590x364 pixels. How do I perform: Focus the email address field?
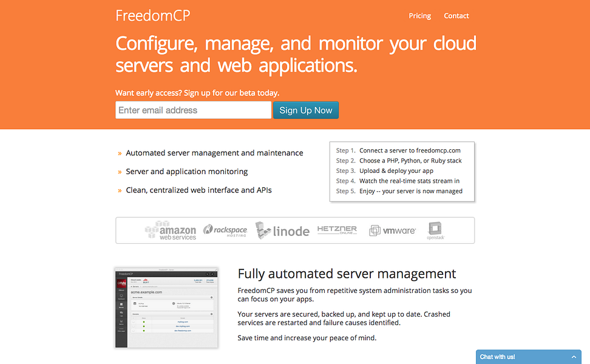coord(193,110)
